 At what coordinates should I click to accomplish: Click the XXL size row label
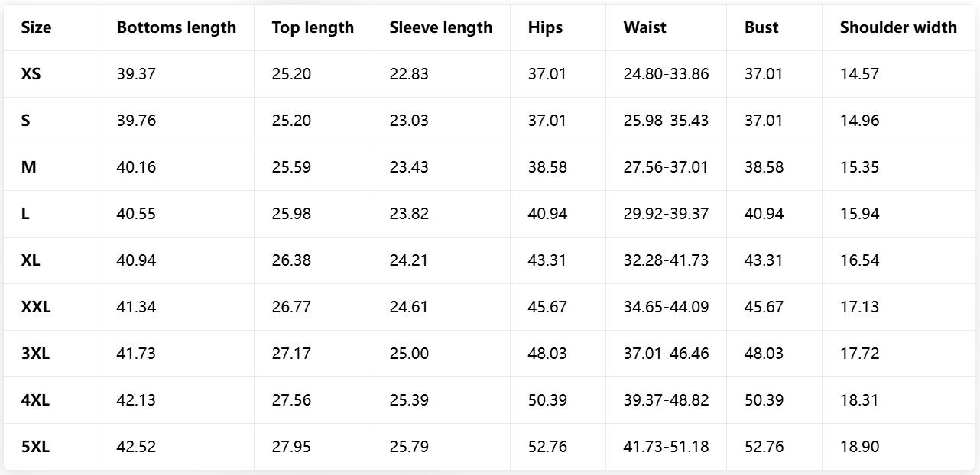tap(36, 307)
